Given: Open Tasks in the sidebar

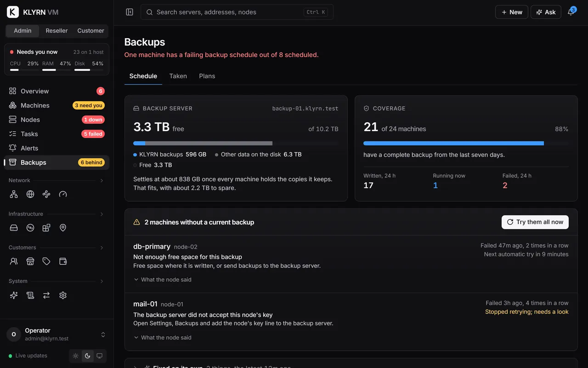Looking at the screenshot, I should pos(57,134).
